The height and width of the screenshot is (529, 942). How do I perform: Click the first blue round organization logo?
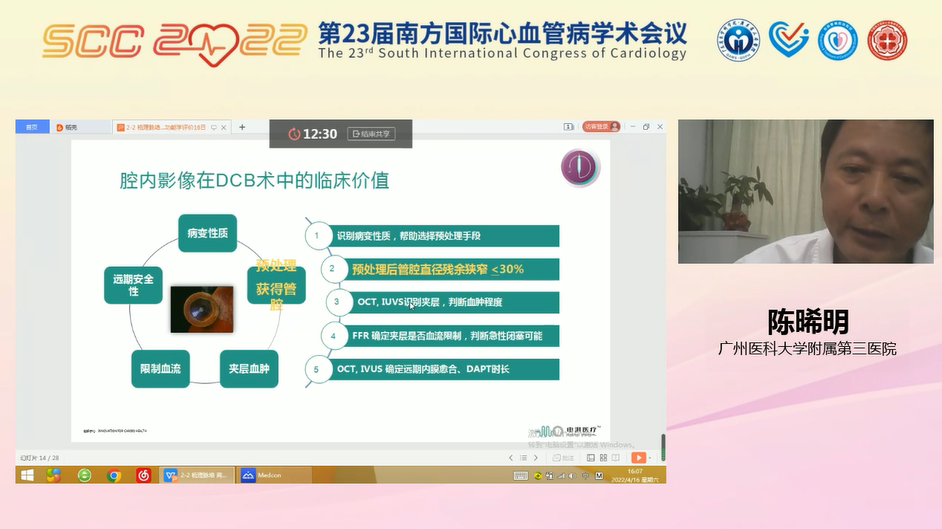click(738, 40)
